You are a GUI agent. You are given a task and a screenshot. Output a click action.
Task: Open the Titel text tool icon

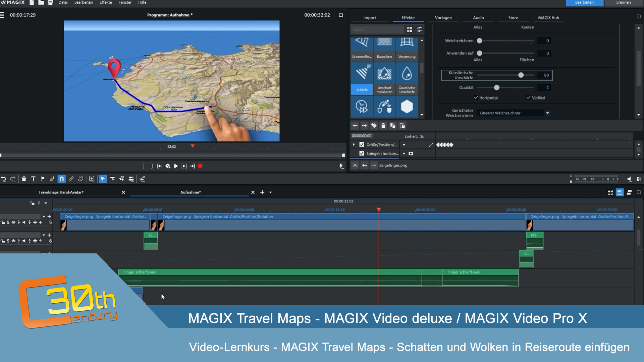(33, 179)
